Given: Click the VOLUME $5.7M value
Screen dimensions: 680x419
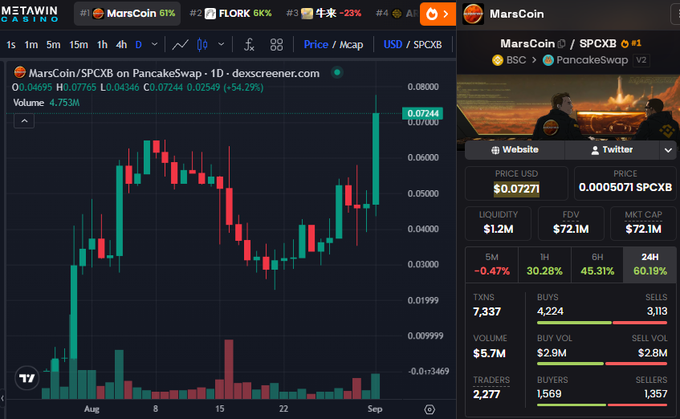Looking at the screenshot, I should pyautogui.click(x=489, y=353).
